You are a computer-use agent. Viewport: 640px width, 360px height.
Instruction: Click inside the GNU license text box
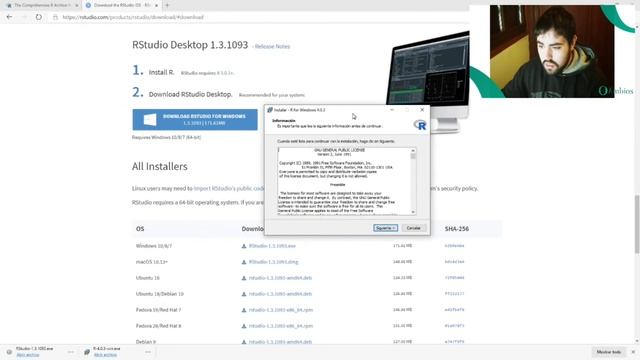click(x=344, y=181)
